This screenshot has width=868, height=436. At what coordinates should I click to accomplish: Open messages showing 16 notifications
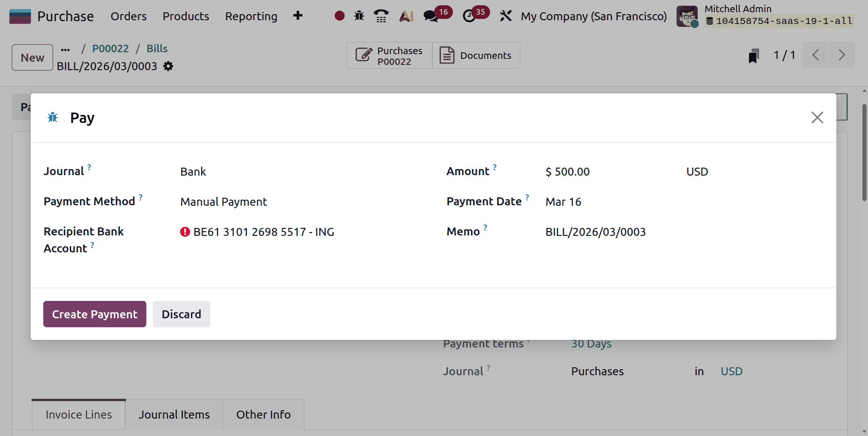(x=430, y=16)
